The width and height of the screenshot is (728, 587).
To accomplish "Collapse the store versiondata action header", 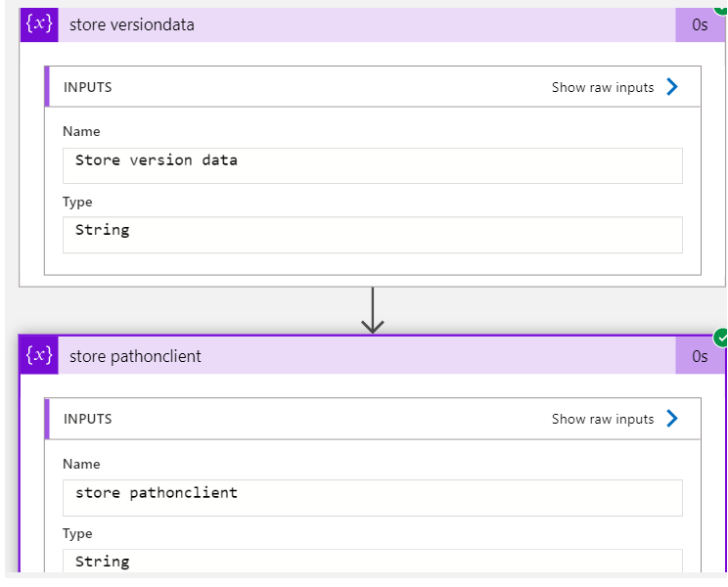I will (367, 24).
